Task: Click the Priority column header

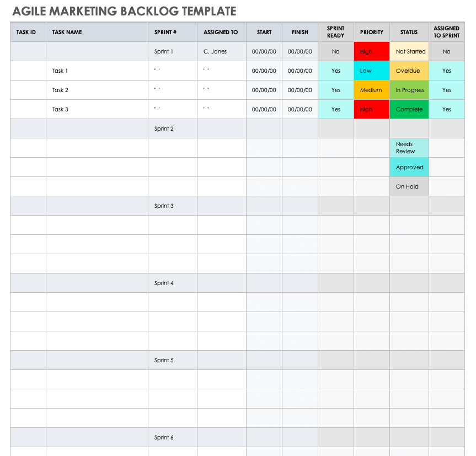Action: click(x=372, y=32)
